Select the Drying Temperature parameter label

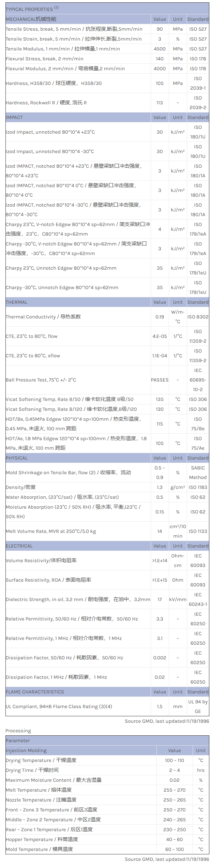click(x=41, y=760)
